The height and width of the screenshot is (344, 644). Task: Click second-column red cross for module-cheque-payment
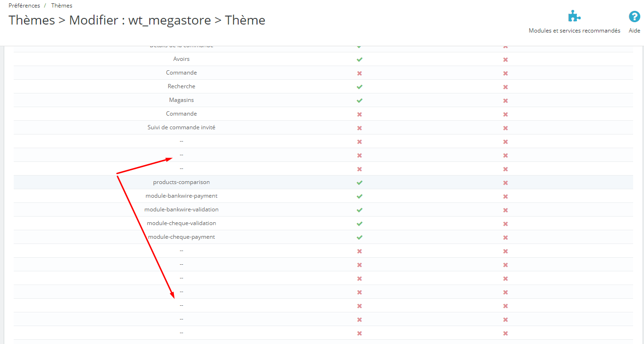[x=506, y=237]
